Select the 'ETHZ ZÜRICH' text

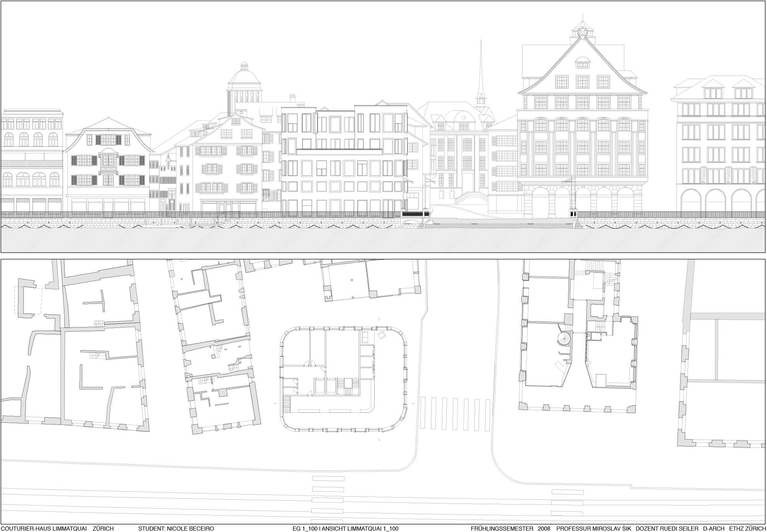(x=747, y=529)
